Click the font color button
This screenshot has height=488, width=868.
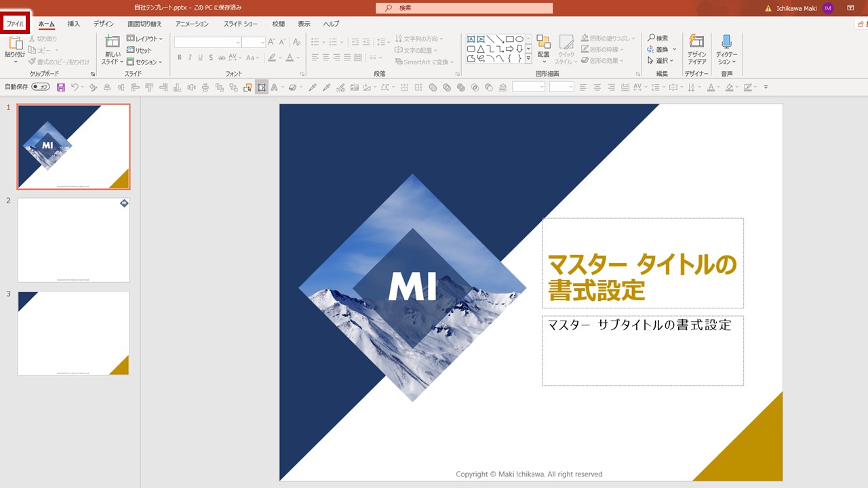tap(290, 58)
